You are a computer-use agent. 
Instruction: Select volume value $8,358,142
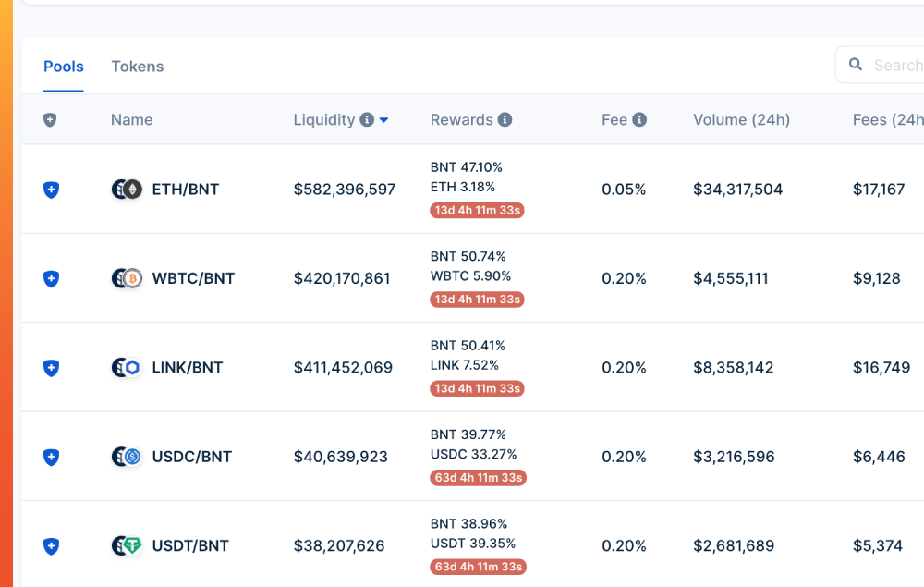(733, 367)
